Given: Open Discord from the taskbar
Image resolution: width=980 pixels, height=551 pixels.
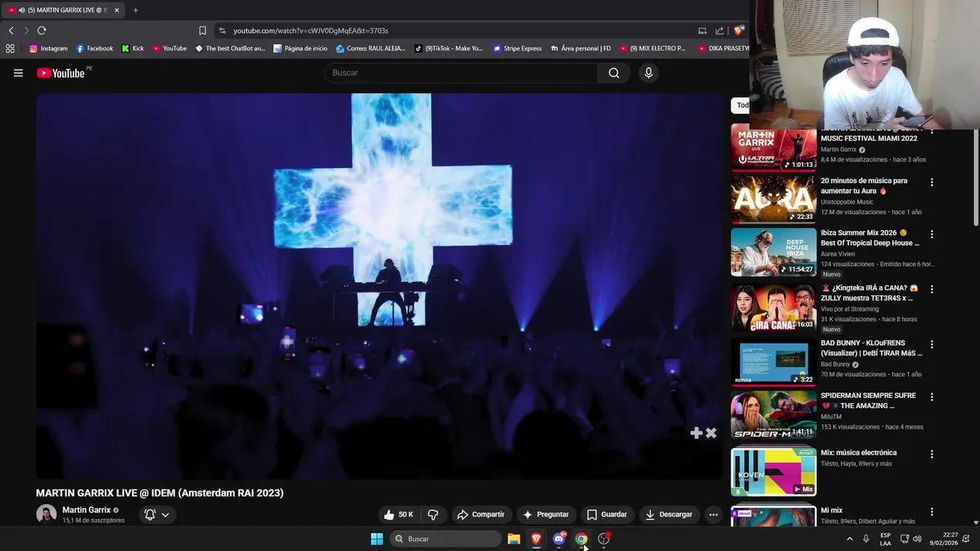Looking at the screenshot, I should 559,539.
